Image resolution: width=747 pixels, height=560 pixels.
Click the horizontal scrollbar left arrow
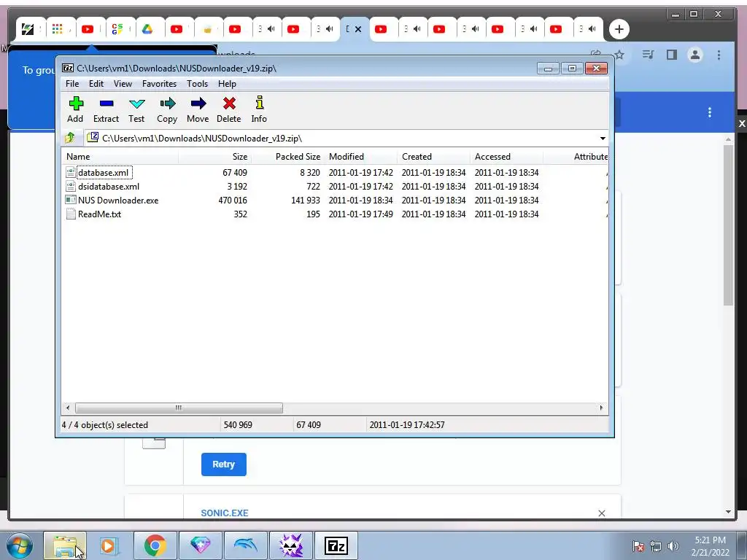click(x=68, y=408)
